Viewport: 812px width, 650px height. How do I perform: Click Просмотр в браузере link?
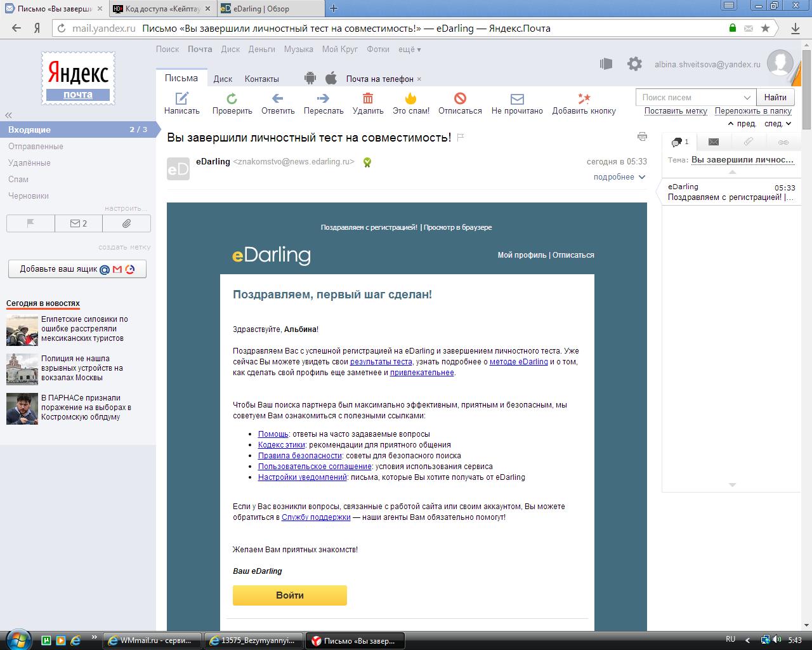click(457, 227)
